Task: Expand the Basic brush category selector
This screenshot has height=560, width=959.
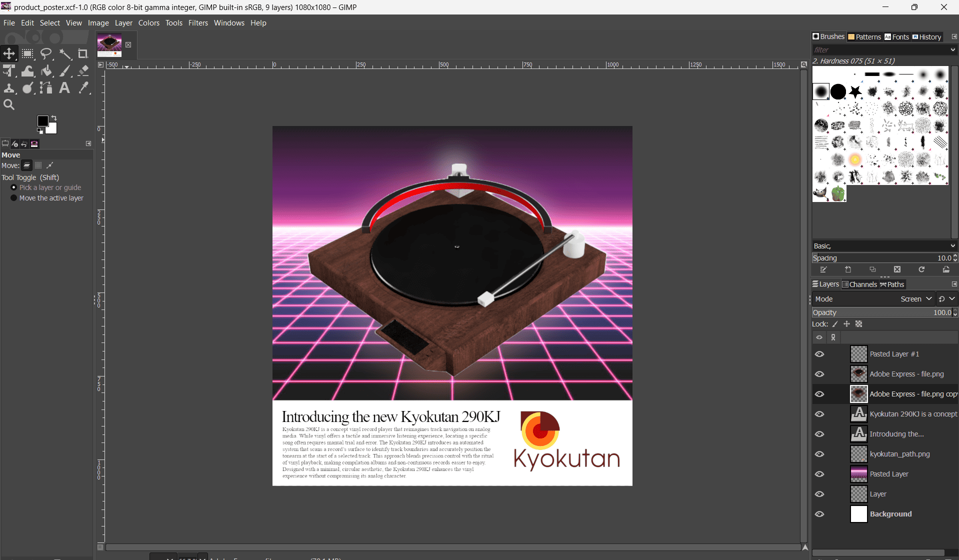Action: click(x=952, y=245)
